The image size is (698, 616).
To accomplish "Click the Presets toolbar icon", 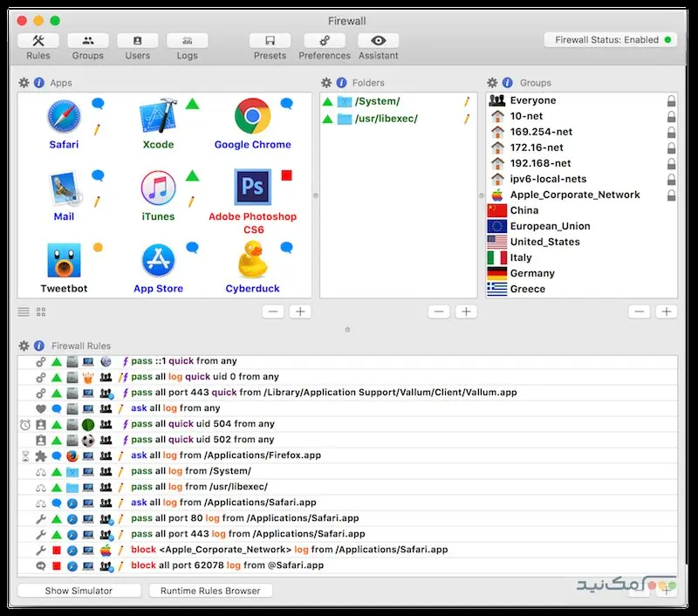I will pos(270,41).
